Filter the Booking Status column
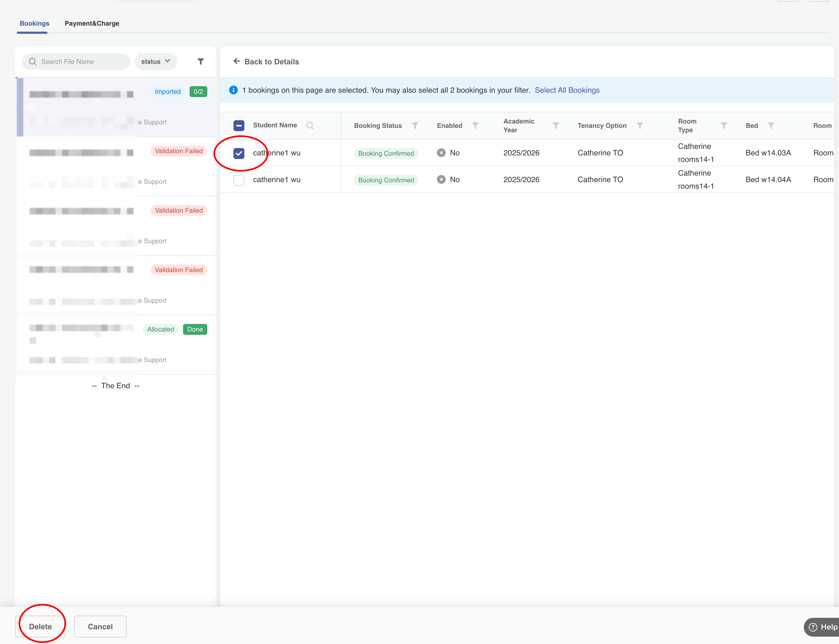Image resolution: width=839 pixels, height=644 pixels. (x=415, y=126)
